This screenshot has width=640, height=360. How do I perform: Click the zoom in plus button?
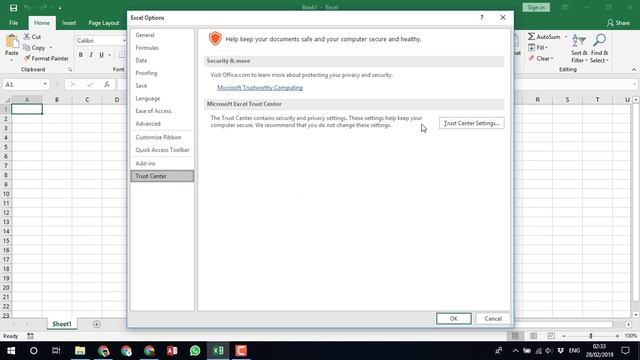pyautogui.click(x=617, y=336)
